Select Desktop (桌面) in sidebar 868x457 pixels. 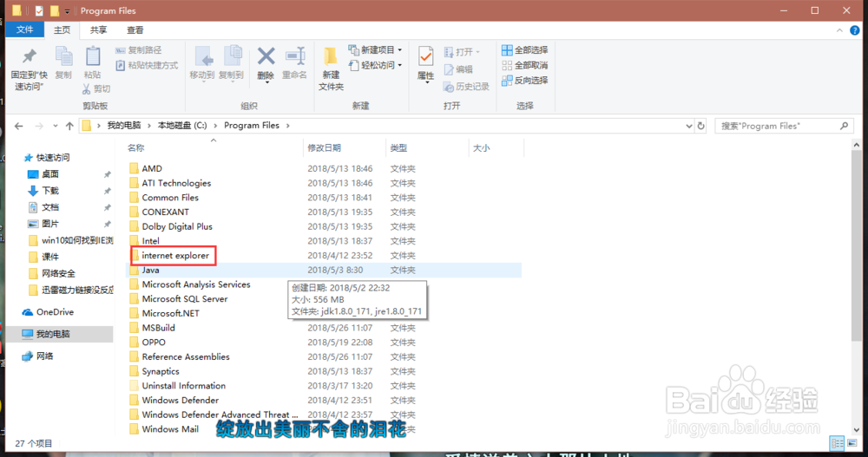pos(43,174)
